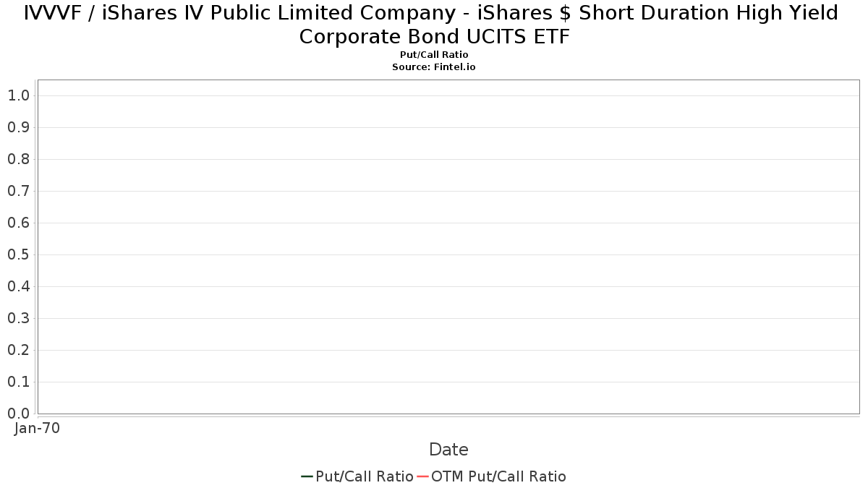The width and height of the screenshot is (868, 488).
Task: Click the 0.2 y-axis tick label
Action: click(18, 350)
